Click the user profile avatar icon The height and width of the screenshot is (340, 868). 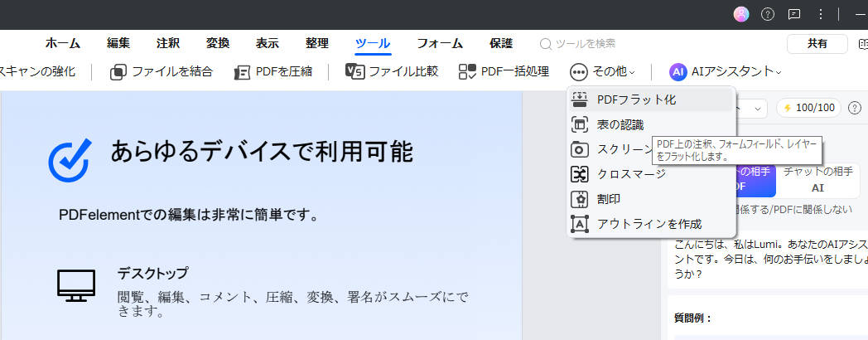tap(741, 14)
